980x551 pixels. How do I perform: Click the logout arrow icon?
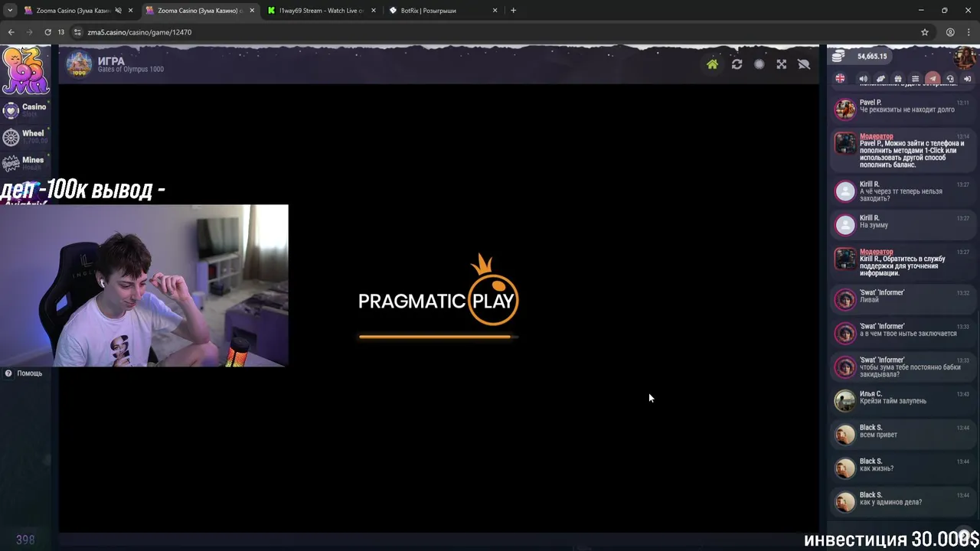[967, 79]
